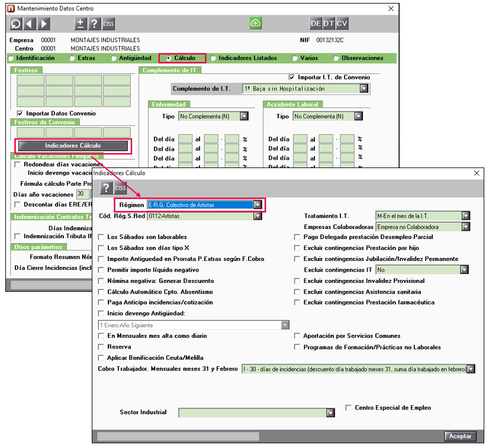Enable Permitir importe líquido negativo

101,270
